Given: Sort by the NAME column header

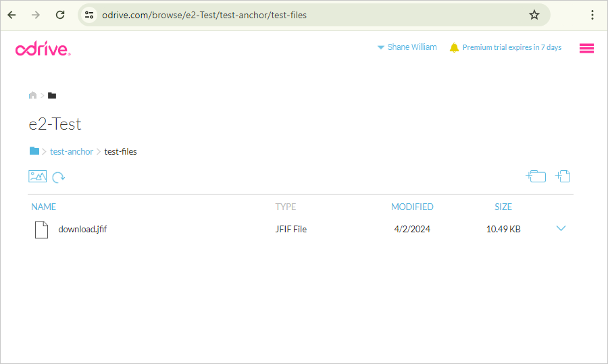Looking at the screenshot, I should click(43, 207).
